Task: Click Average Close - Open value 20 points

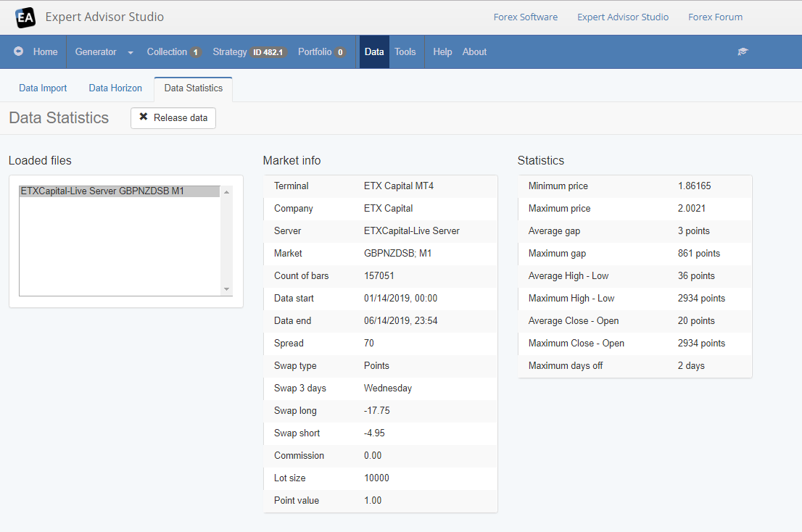Action: (696, 321)
